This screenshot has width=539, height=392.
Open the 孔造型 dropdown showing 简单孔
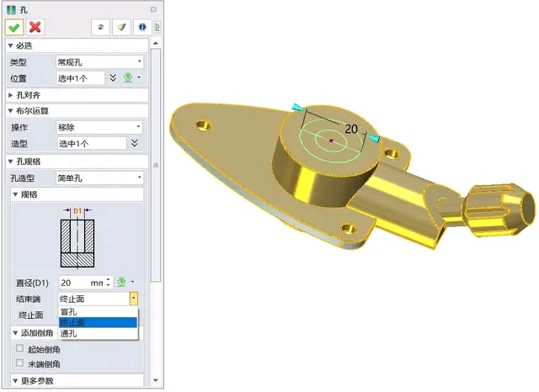pyautogui.click(x=99, y=177)
